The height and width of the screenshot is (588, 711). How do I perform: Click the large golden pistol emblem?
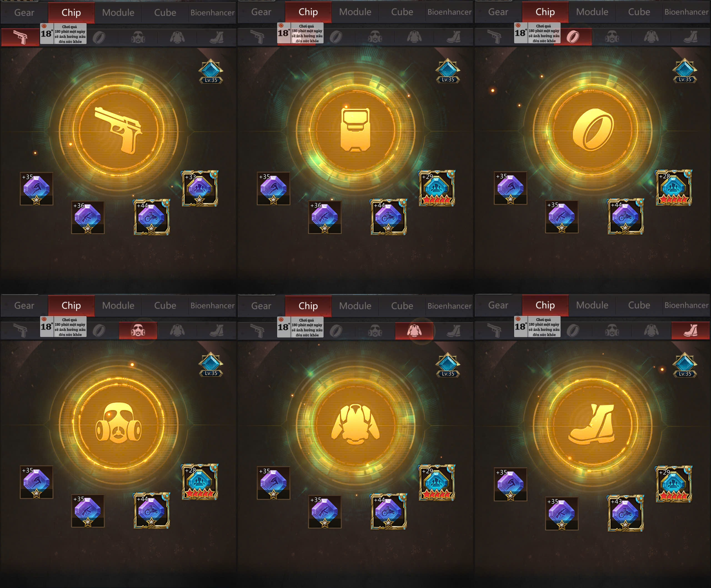[x=119, y=130]
